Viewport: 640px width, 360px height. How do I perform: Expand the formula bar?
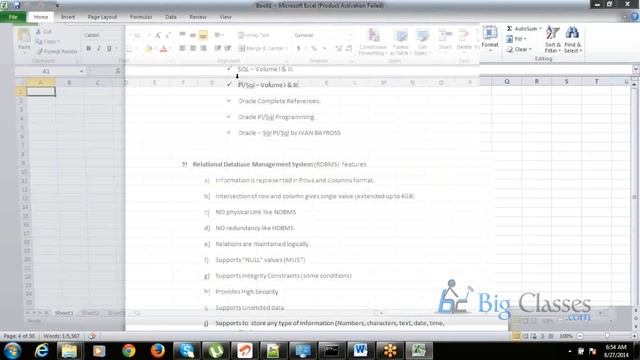point(636,69)
